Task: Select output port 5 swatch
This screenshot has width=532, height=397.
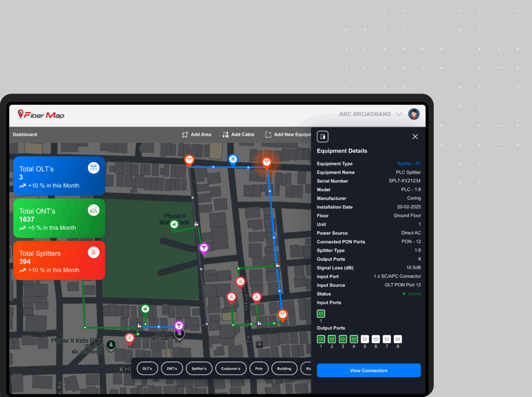Action: (x=365, y=339)
